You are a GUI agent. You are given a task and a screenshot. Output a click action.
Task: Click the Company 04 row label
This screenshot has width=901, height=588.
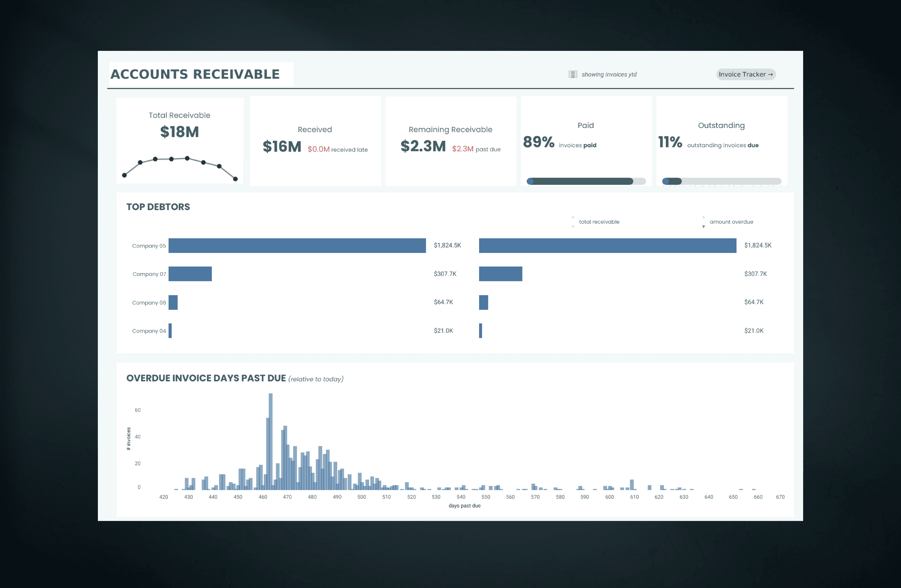(149, 331)
